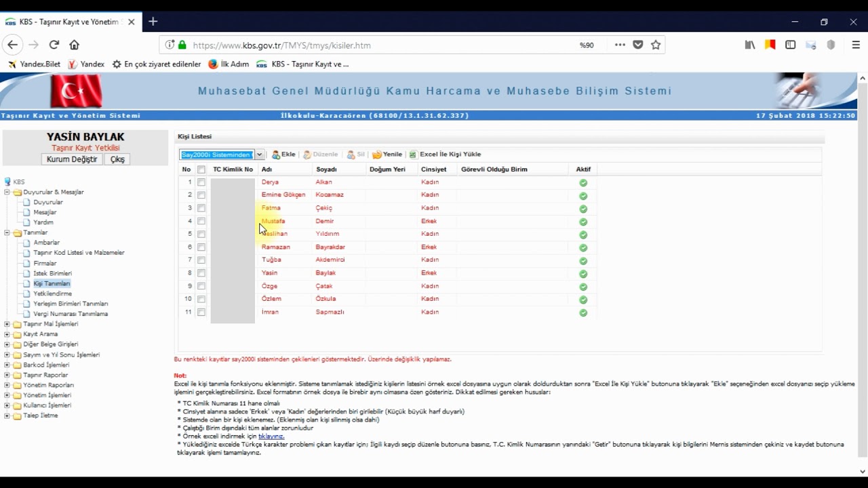Click the Sil delete toolbar button
The width and height of the screenshot is (868, 488).
356,155
